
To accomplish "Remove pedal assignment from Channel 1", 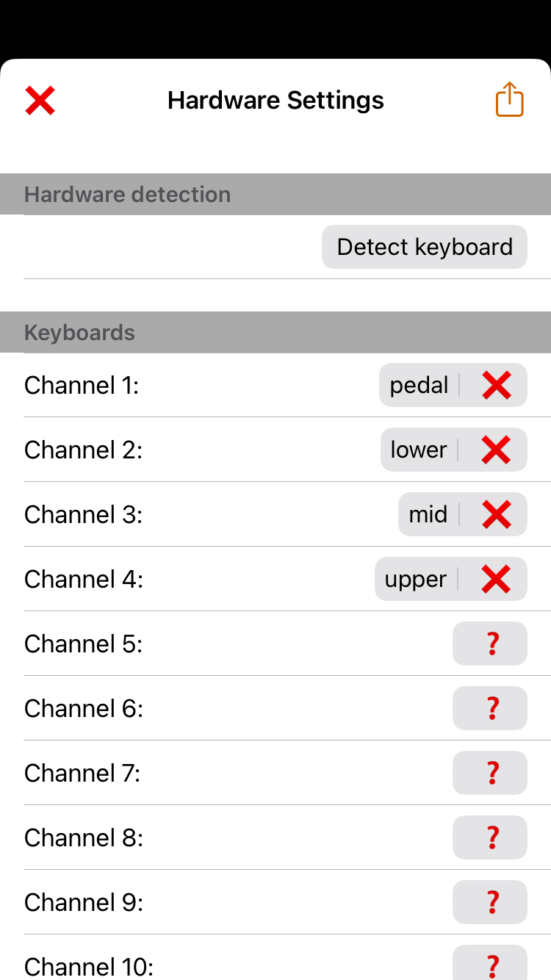I will tap(497, 385).
